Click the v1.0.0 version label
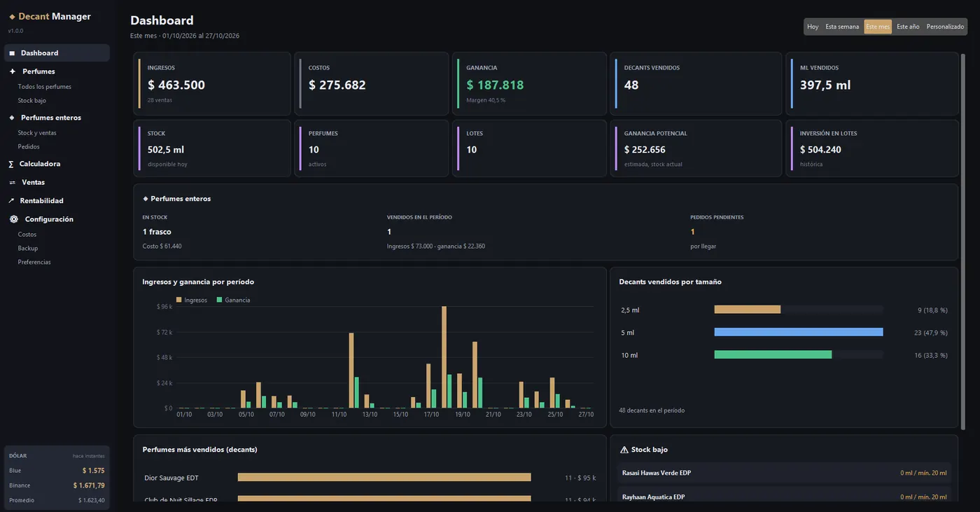This screenshot has width=980, height=512. [x=15, y=31]
